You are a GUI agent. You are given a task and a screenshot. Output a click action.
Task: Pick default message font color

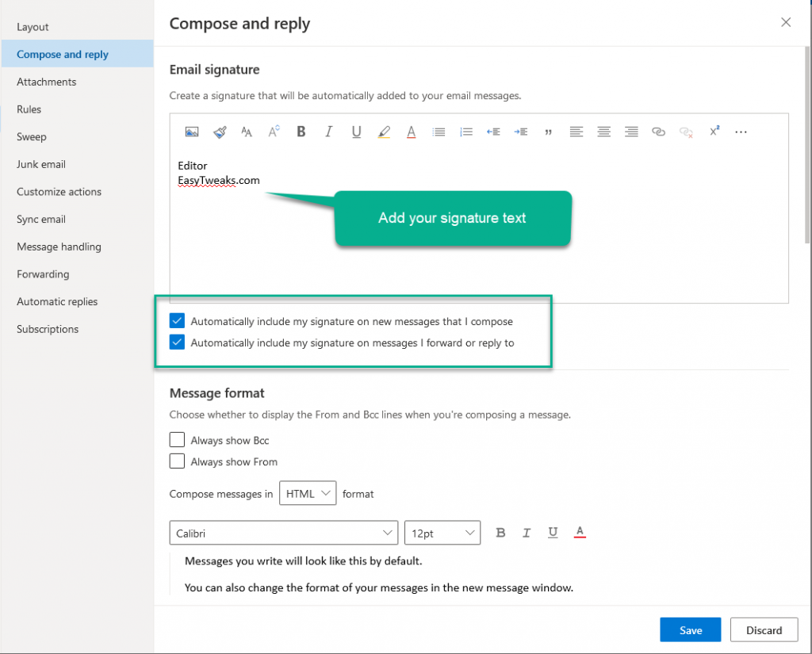point(580,532)
